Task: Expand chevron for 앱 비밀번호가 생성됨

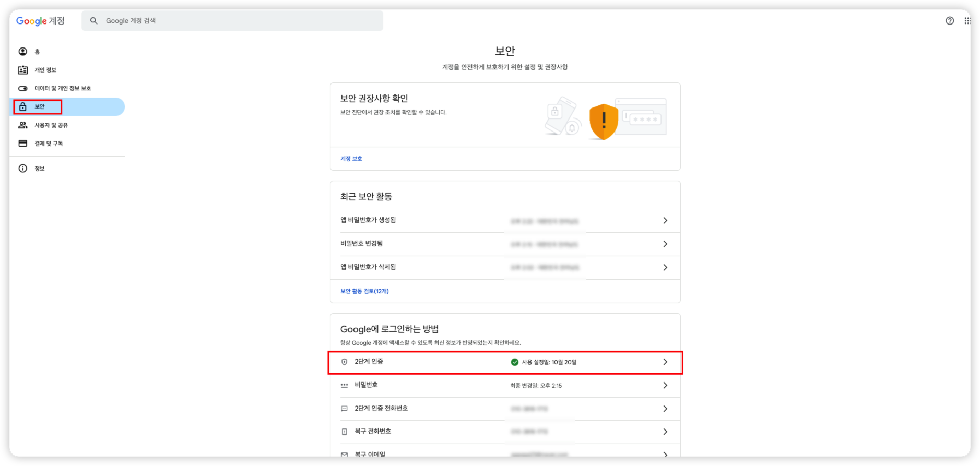Action: [665, 221]
